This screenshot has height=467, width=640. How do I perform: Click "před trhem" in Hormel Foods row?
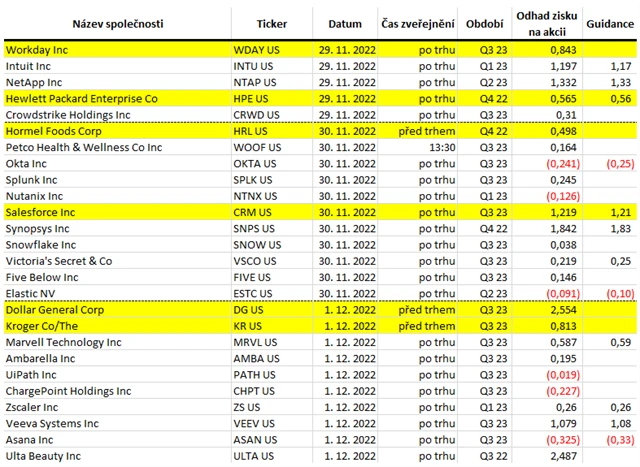(427, 131)
